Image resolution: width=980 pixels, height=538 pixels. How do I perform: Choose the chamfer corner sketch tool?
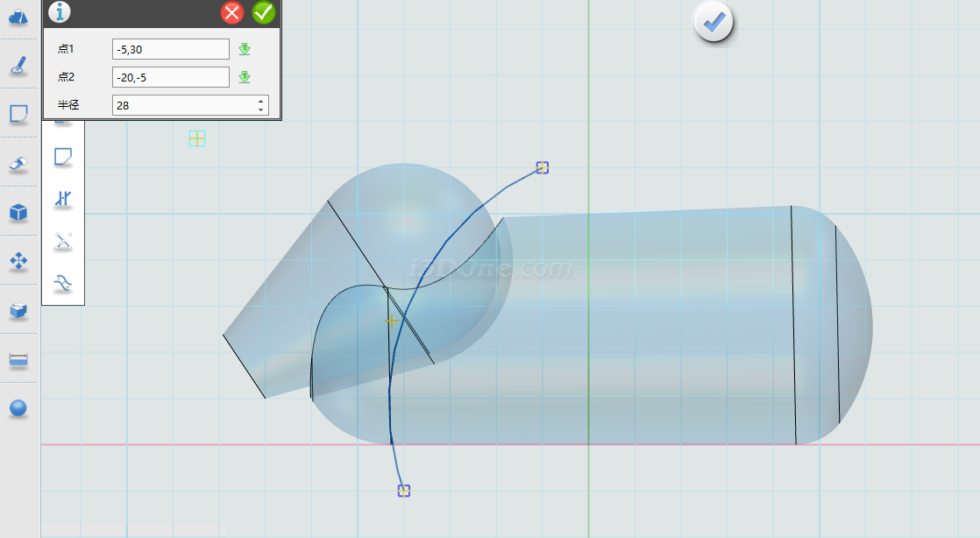pos(63,158)
